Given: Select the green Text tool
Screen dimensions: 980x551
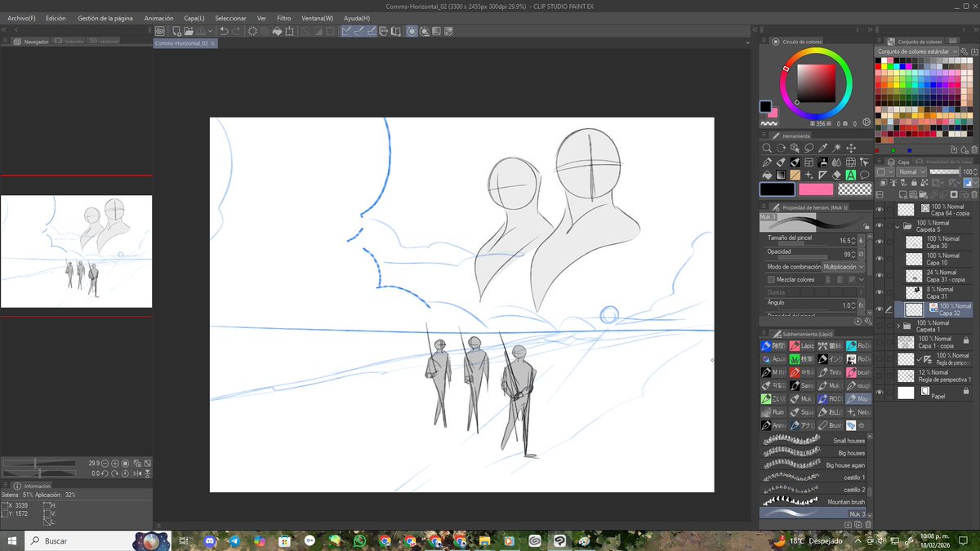Looking at the screenshot, I should coord(850,176).
